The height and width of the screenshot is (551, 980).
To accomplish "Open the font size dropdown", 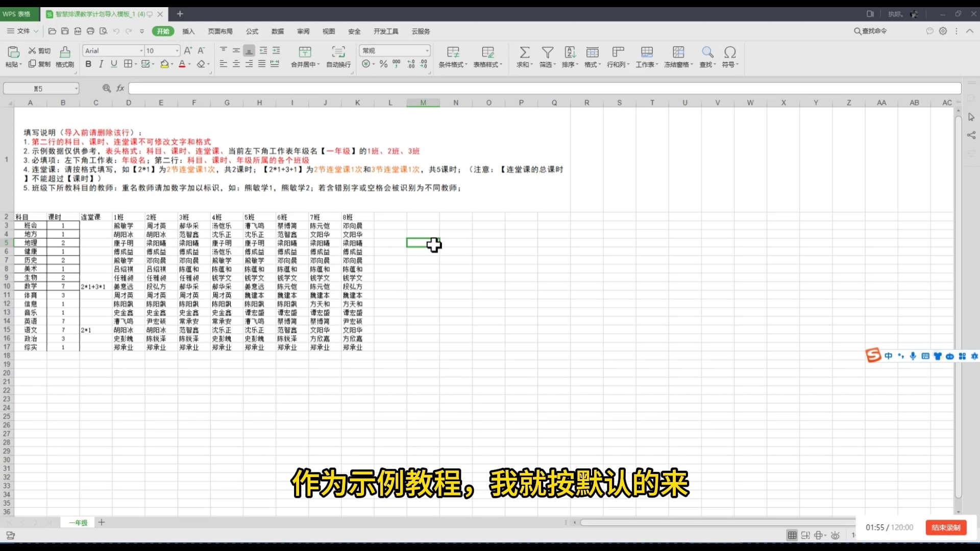I will tap(177, 51).
